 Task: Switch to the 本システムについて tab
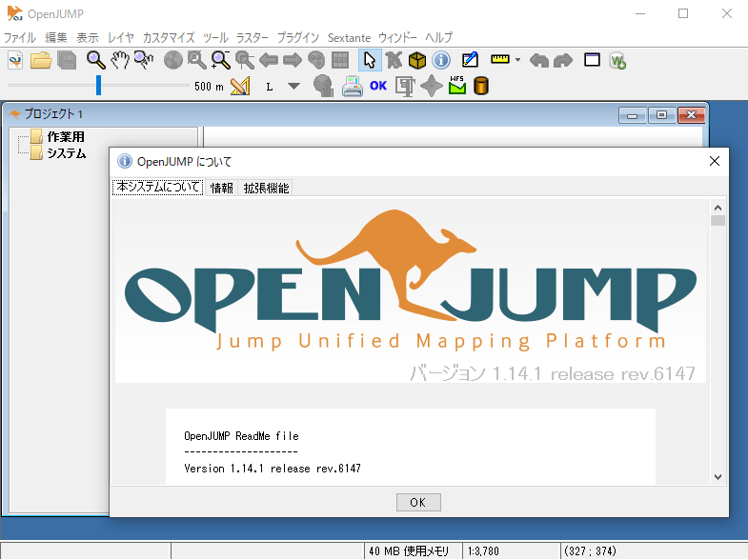tap(158, 188)
